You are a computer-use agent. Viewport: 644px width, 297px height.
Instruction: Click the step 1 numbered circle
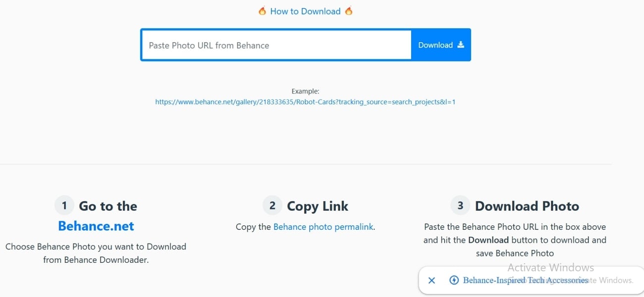pos(64,205)
